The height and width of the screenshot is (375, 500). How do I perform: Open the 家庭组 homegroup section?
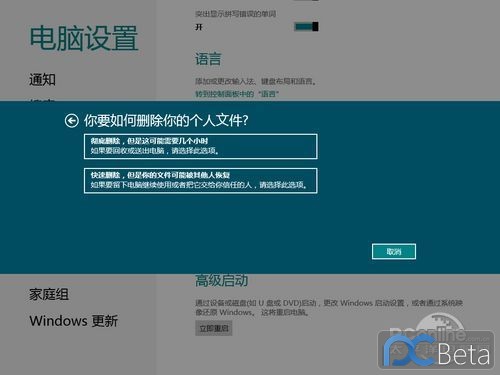(49, 294)
